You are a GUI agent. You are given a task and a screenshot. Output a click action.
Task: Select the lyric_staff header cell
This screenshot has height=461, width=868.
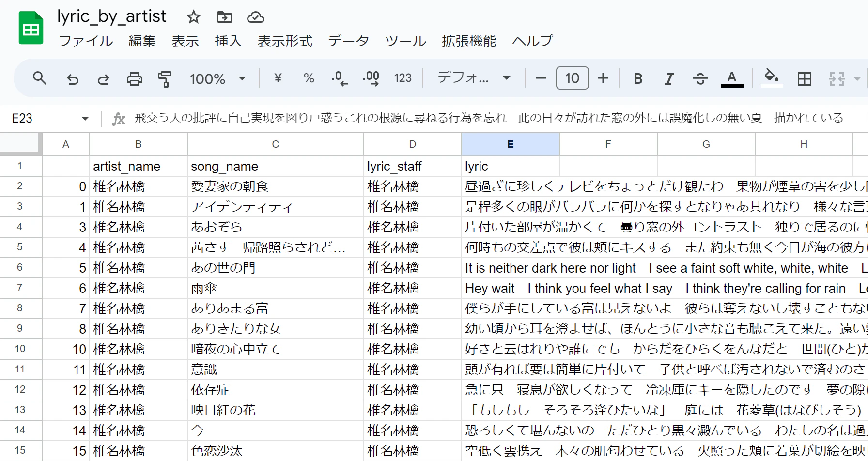point(413,166)
